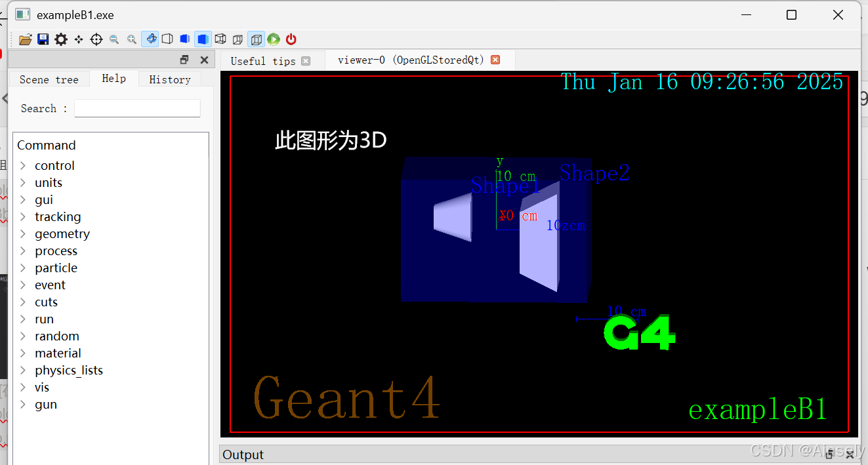
Task: Close the Useful tips tab
Action: pos(306,61)
